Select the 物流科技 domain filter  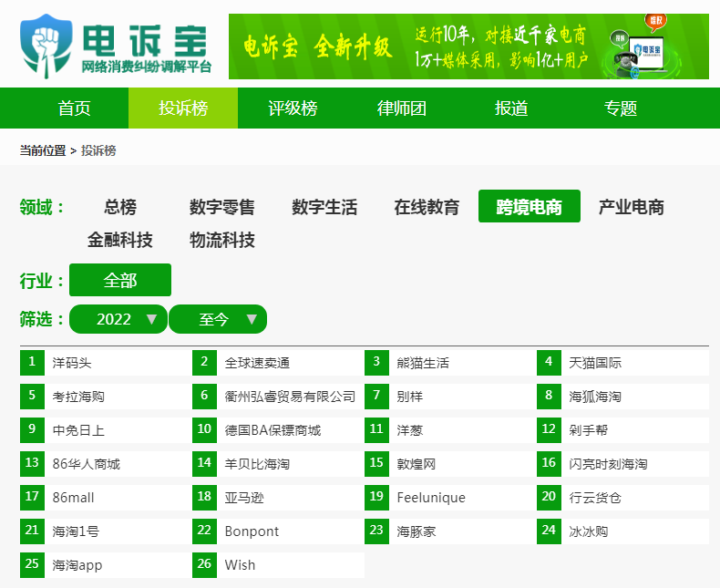point(222,240)
